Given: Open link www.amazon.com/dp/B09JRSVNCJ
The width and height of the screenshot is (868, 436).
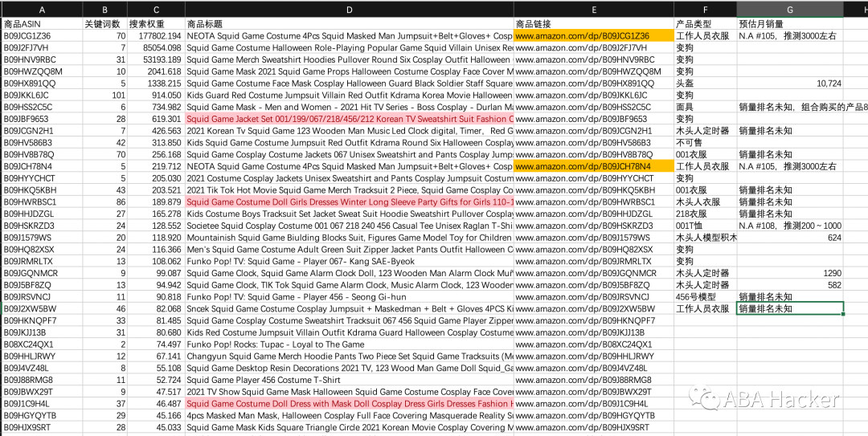Looking at the screenshot, I should pos(594,297).
